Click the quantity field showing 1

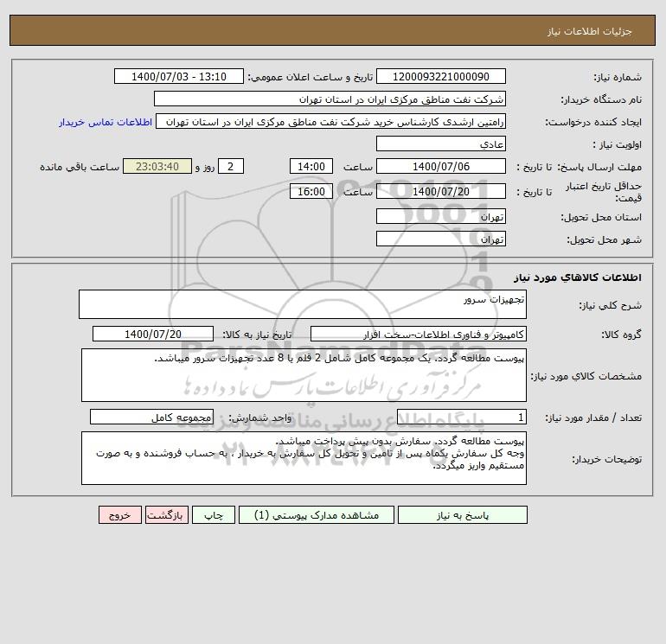click(462, 418)
